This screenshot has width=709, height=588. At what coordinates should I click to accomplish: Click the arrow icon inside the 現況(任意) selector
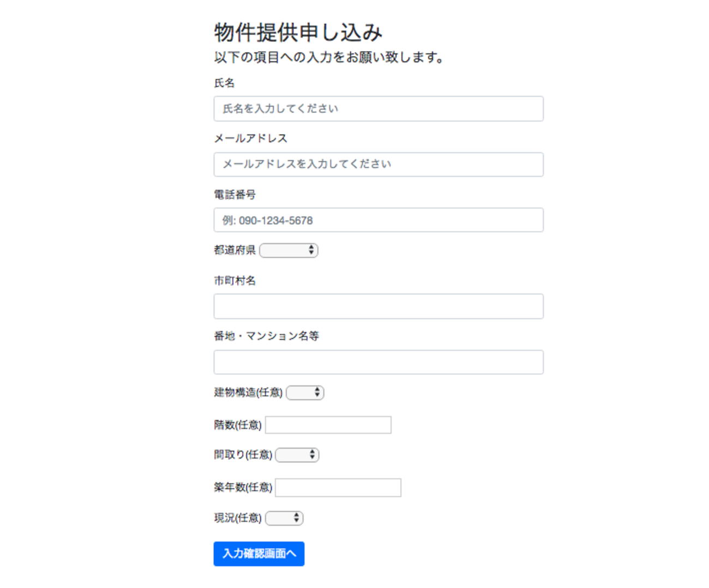click(x=297, y=518)
